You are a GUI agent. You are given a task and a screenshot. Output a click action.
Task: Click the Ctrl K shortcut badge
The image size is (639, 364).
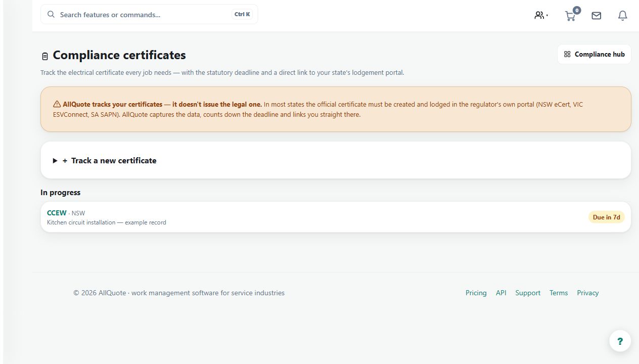click(x=242, y=15)
